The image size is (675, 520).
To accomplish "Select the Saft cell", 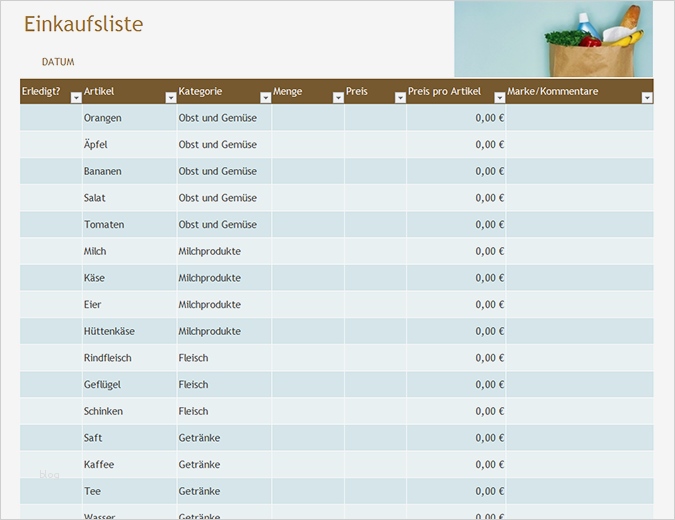I will click(x=129, y=438).
